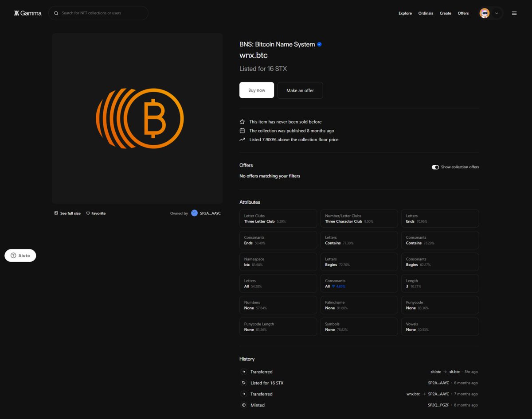Click See full size link
Image resolution: width=532 pixels, height=419 pixels.
point(67,213)
